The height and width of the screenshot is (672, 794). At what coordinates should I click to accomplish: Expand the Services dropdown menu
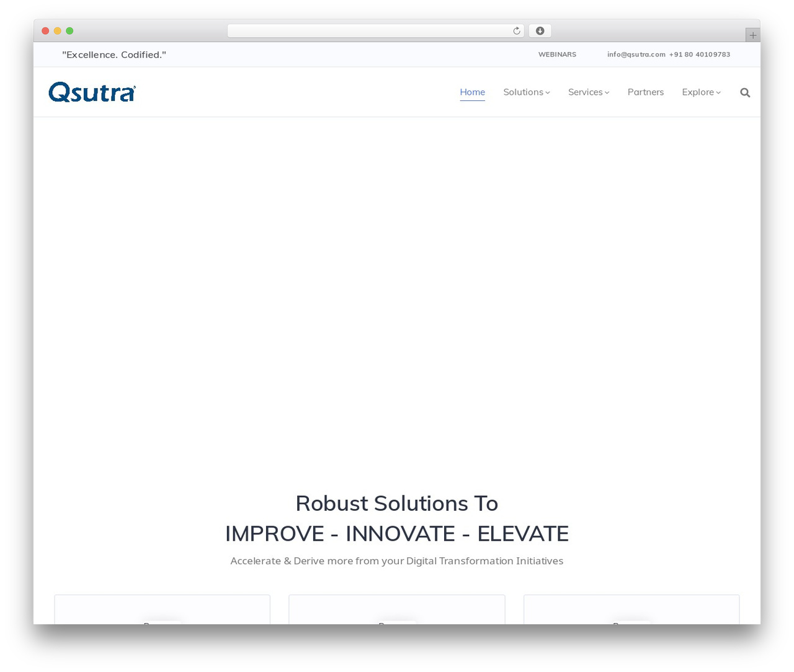(x=589, y=92)
